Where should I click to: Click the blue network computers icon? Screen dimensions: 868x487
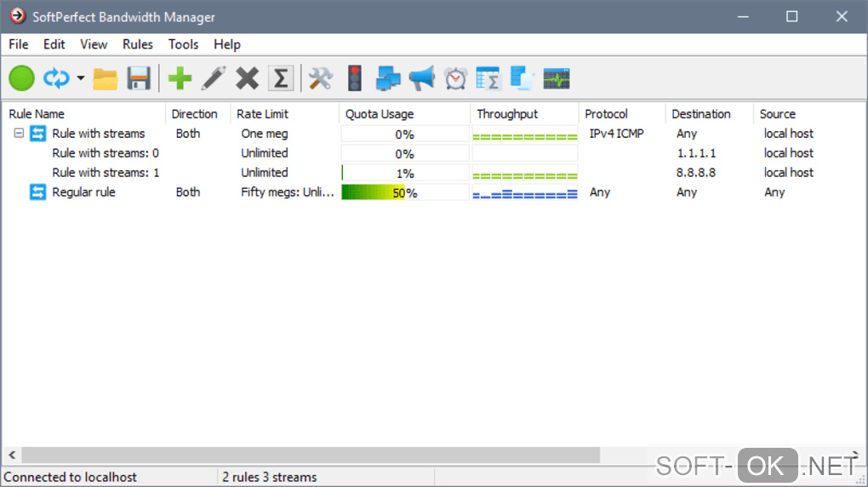(x=388, y=78)
